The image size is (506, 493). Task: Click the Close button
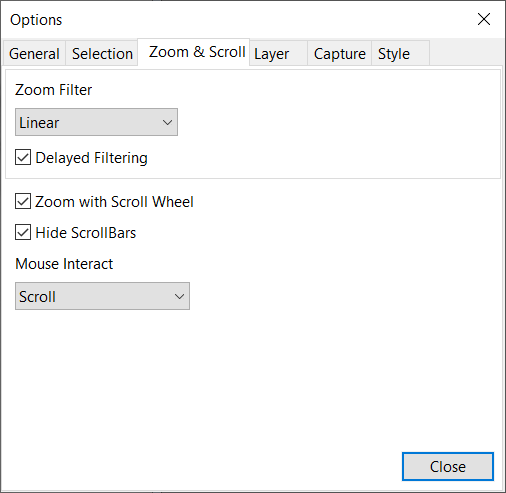448,466
